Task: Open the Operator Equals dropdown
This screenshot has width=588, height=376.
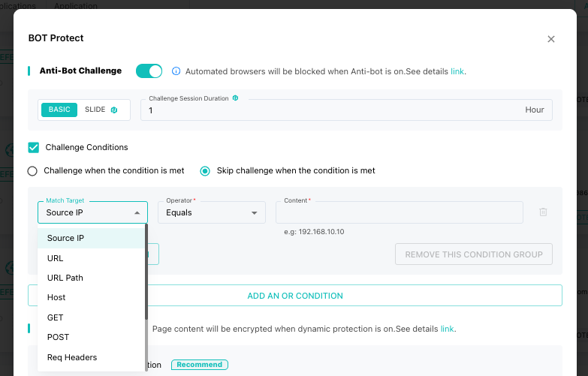Action: click(211, 212)
